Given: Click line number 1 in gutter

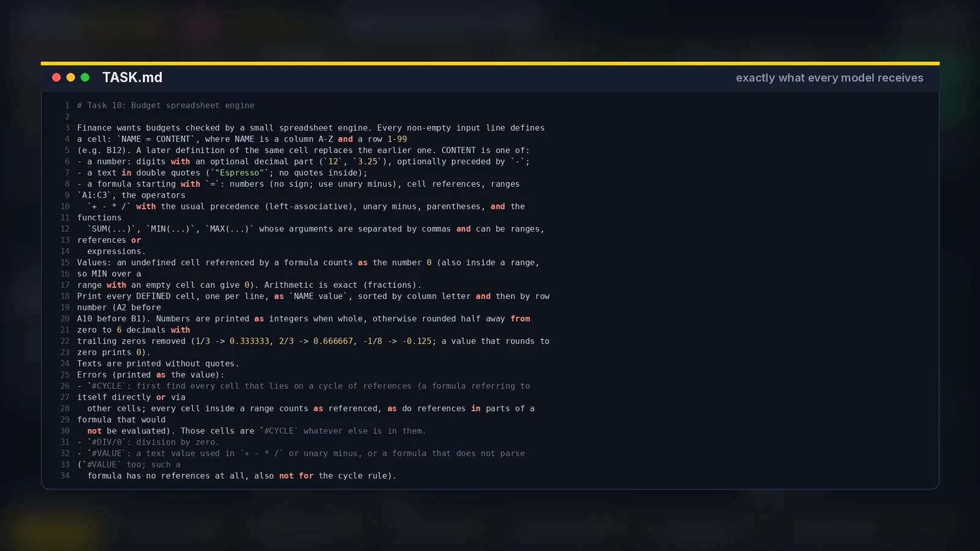Looking at the screenshot, I should (67, 105).
